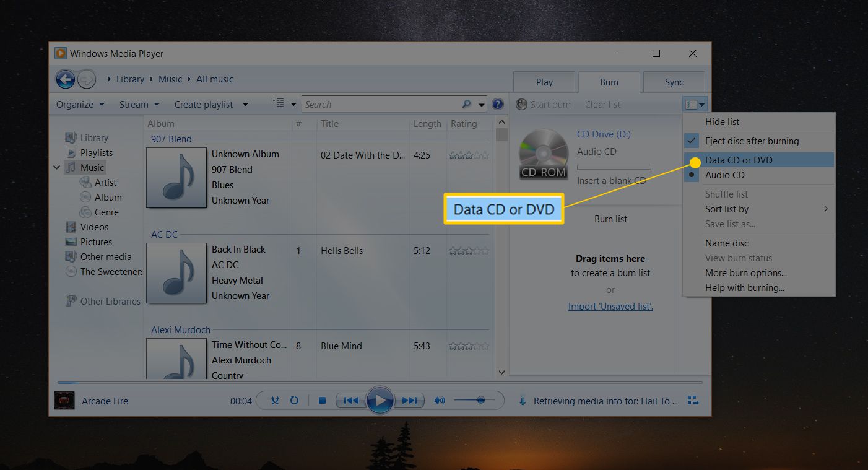
Task: Expand the Sort list by submenu
Action: tap(759, 209)
